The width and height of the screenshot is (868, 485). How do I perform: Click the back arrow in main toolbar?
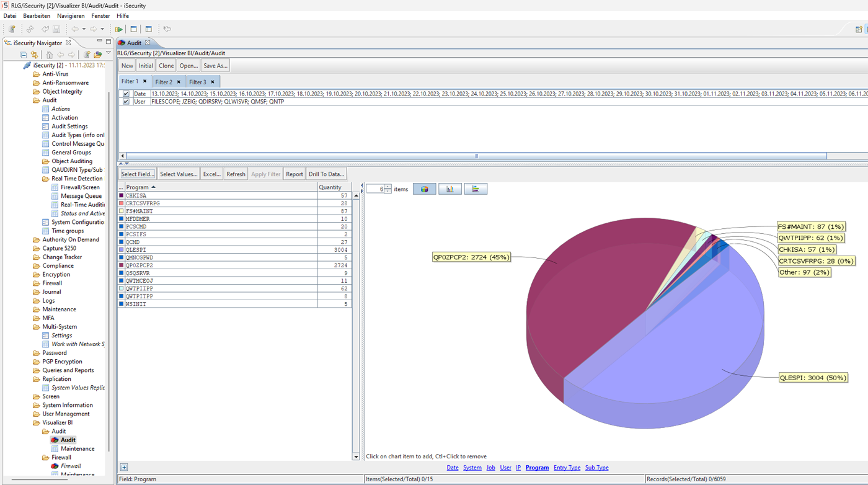pyautogui.click(x=75, y=29)
